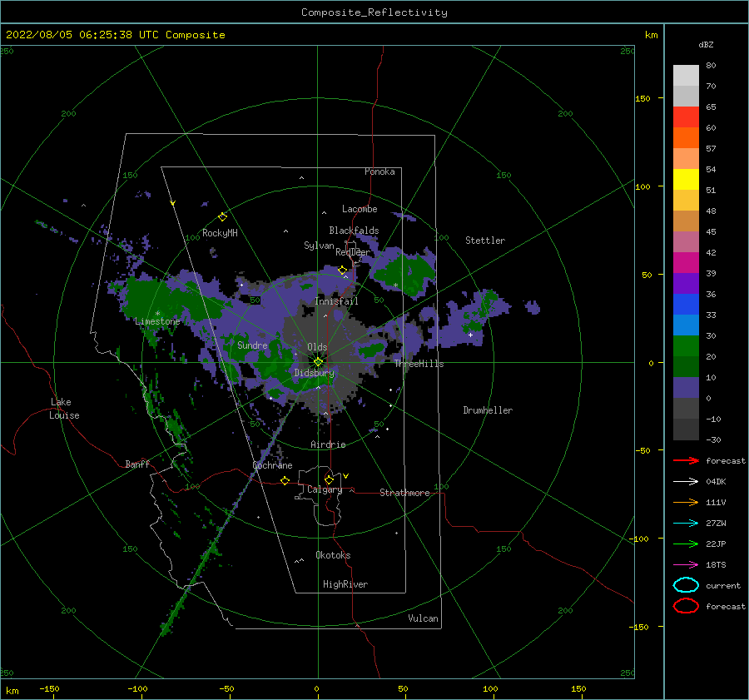
Task: Click the Calgary city label
Action: coord(325,489)
